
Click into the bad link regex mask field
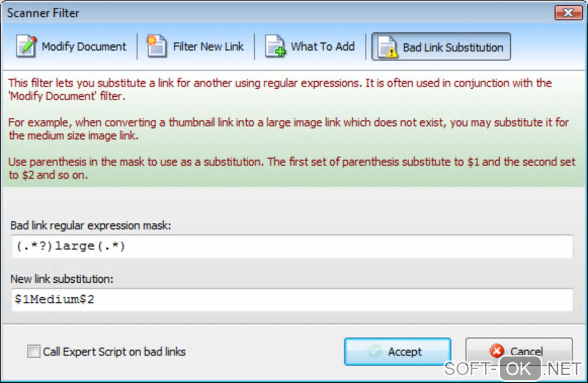(291, 247)
